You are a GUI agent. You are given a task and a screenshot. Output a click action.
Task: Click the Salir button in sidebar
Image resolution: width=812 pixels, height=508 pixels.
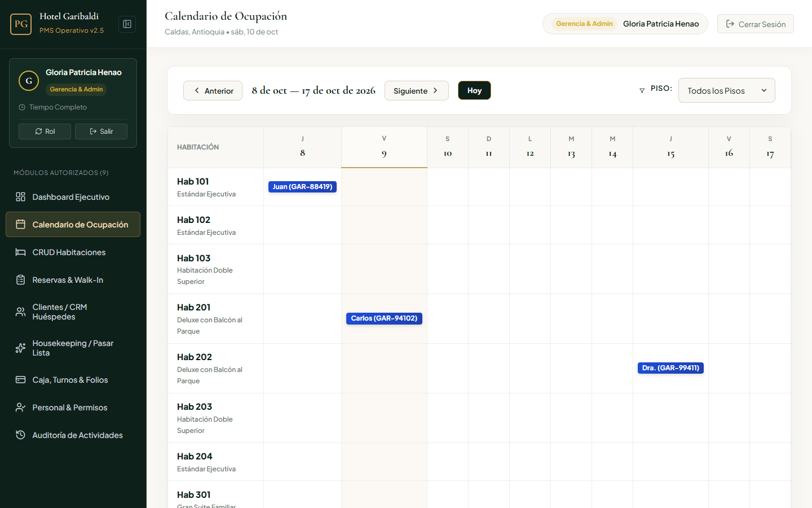coord(101,132)
